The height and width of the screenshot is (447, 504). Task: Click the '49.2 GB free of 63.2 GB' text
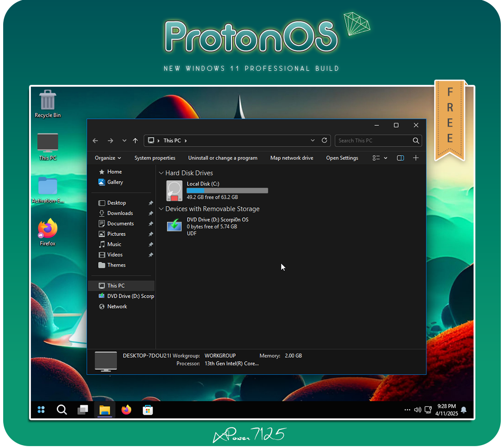pyautogui.click(x=212, y=197)
